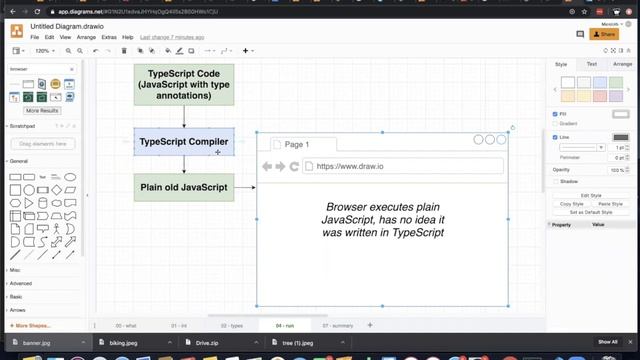Expand the Advanced shapes section
Viewport: 640px width, 360px height.
20,283
